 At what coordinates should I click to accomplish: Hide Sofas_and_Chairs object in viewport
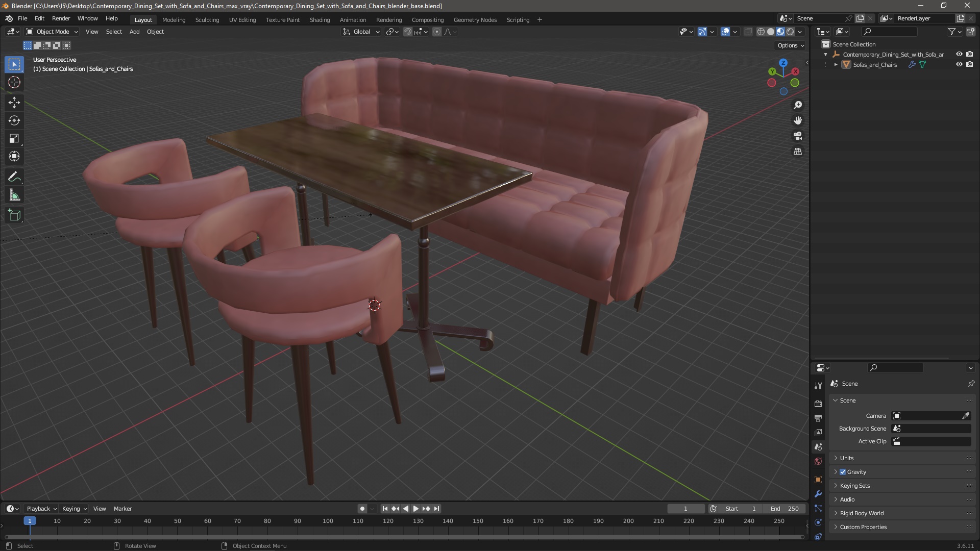click(959, 64)
